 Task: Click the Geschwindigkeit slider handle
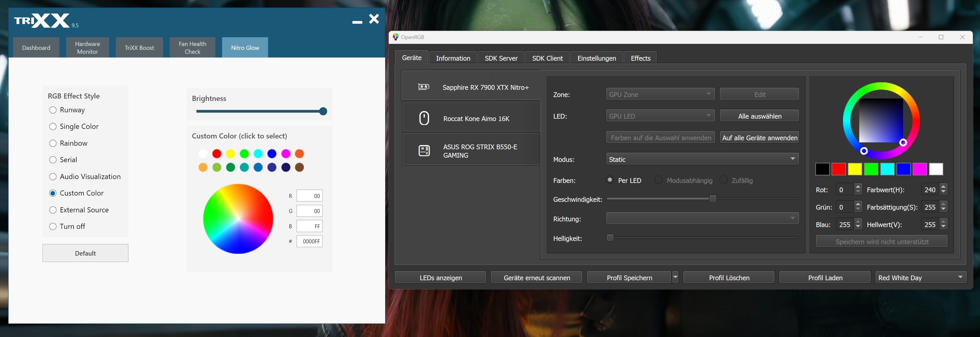pos(713,198)
